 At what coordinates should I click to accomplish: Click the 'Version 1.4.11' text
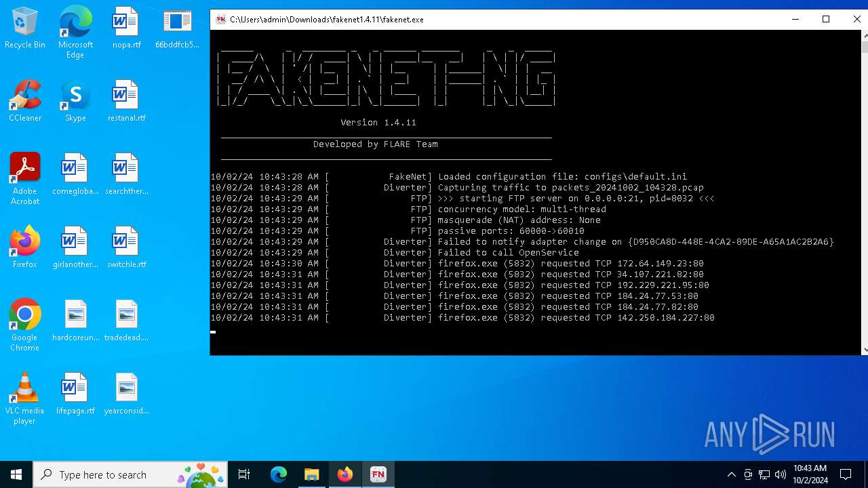click(378, 123)
